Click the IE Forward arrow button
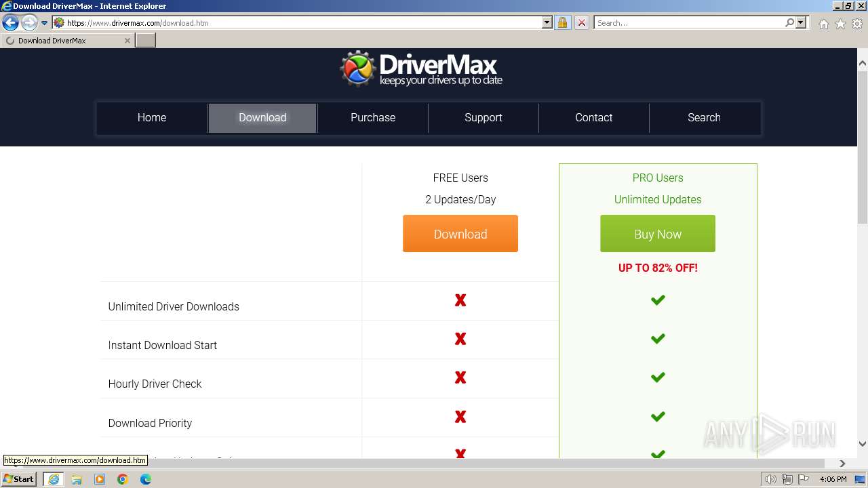 pos(28,23)
